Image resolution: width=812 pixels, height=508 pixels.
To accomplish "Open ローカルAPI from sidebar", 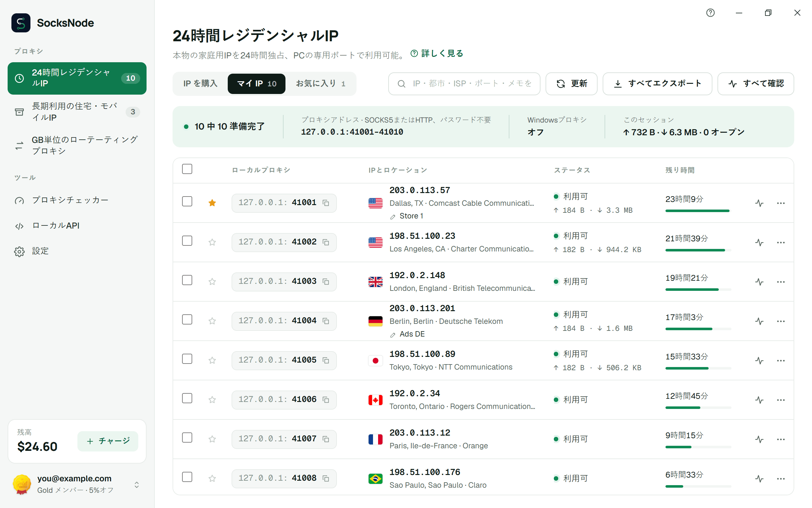I will tap(77, 225).
